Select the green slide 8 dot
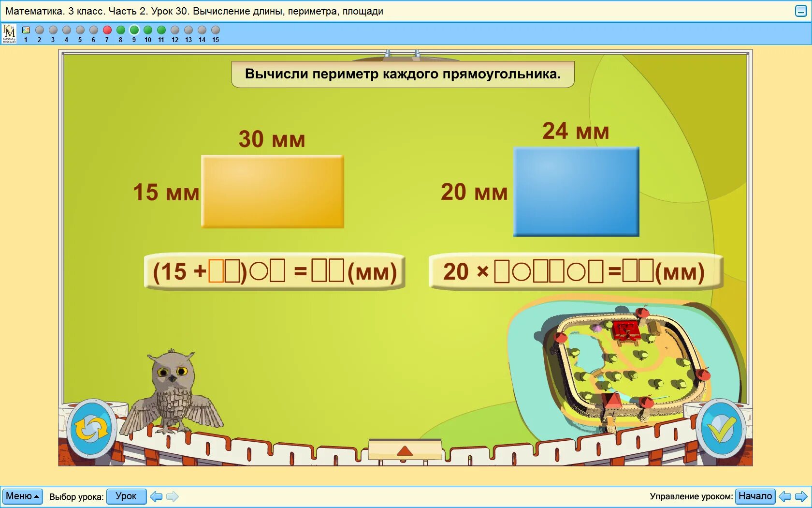 tap(121, 30)
